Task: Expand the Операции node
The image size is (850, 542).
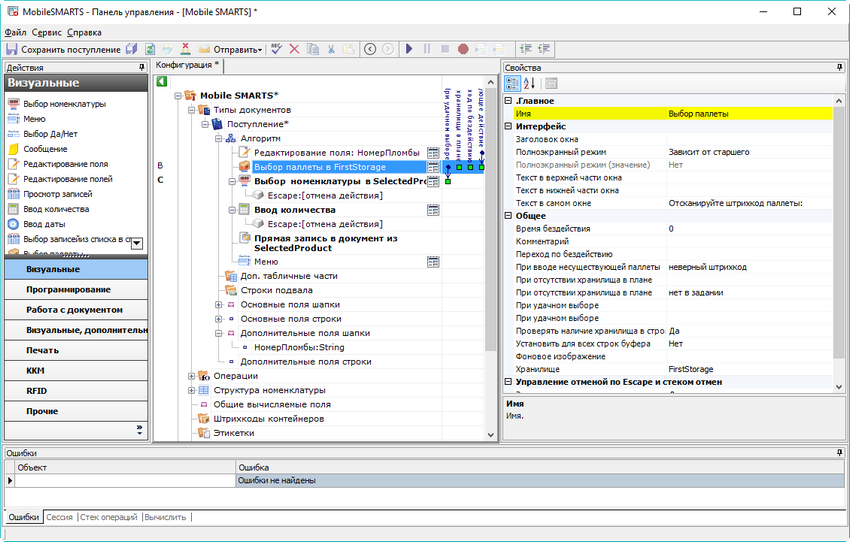Action: 191,376
